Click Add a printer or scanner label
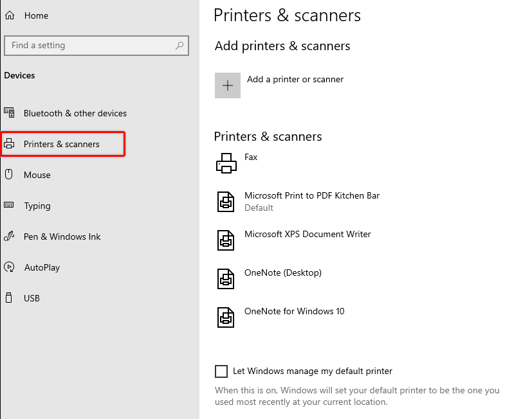 [295, 79]
